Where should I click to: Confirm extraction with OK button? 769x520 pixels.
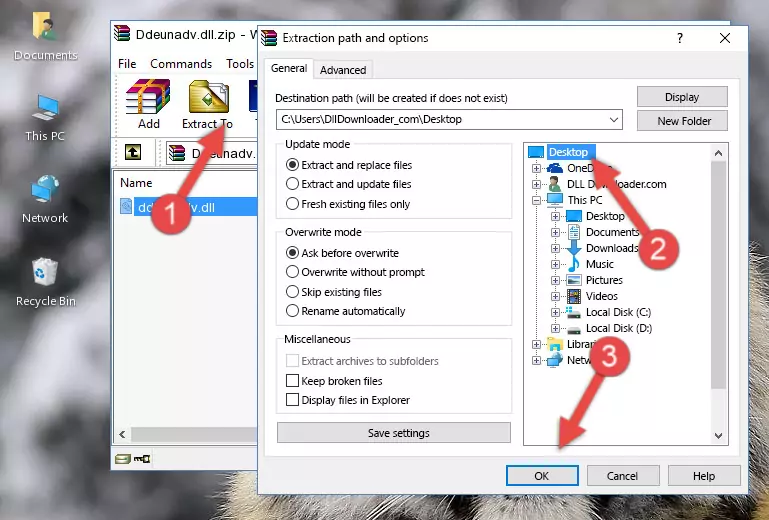542,476
